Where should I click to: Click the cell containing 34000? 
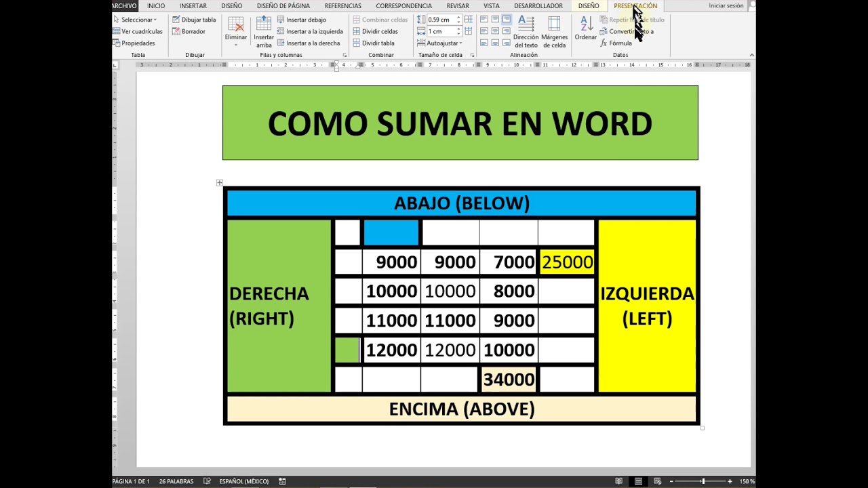pos(509,380)
